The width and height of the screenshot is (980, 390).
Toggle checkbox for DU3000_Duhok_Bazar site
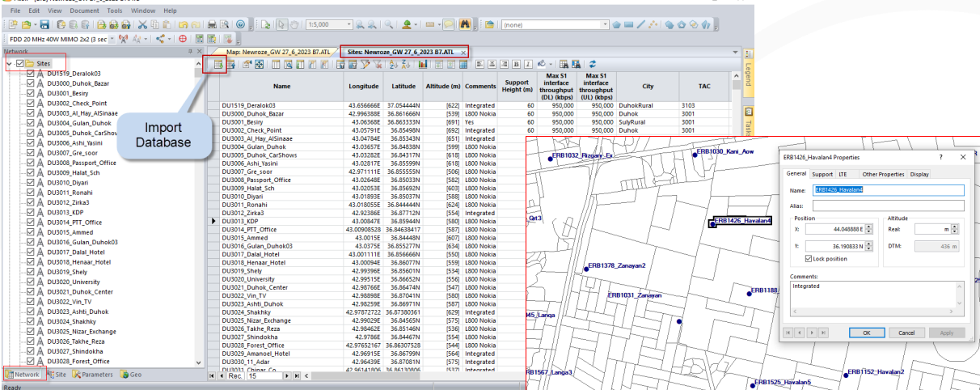[x=31, y=83]
